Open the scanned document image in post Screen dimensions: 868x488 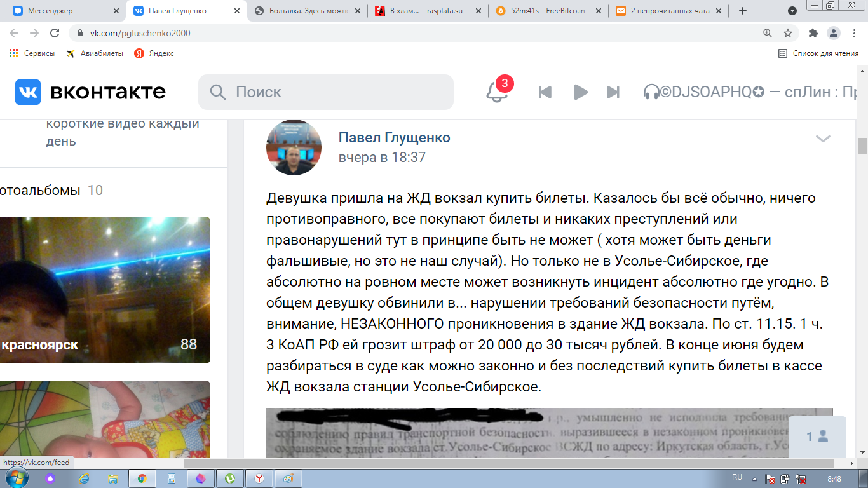(549, 433)
